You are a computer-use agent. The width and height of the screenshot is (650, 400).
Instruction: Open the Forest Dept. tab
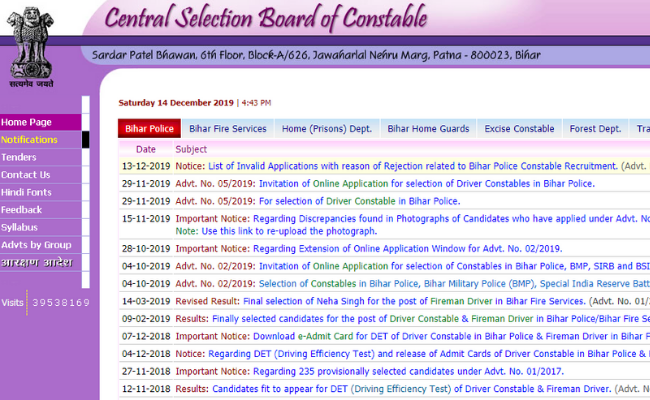595,129
